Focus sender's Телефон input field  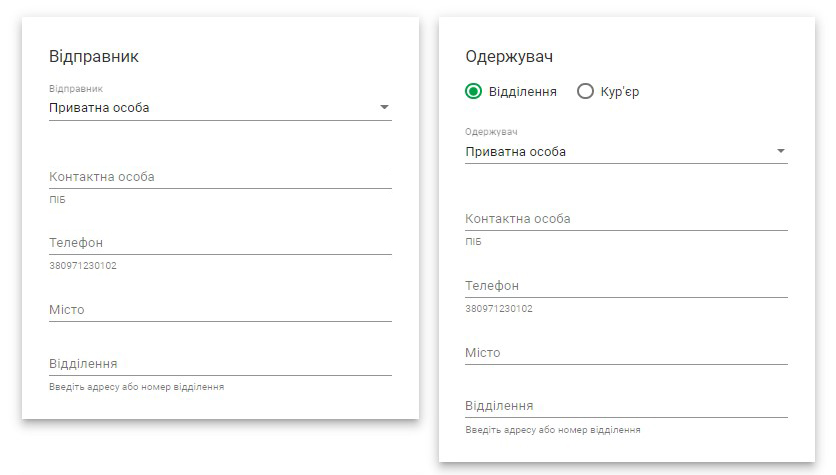[220, 243]
